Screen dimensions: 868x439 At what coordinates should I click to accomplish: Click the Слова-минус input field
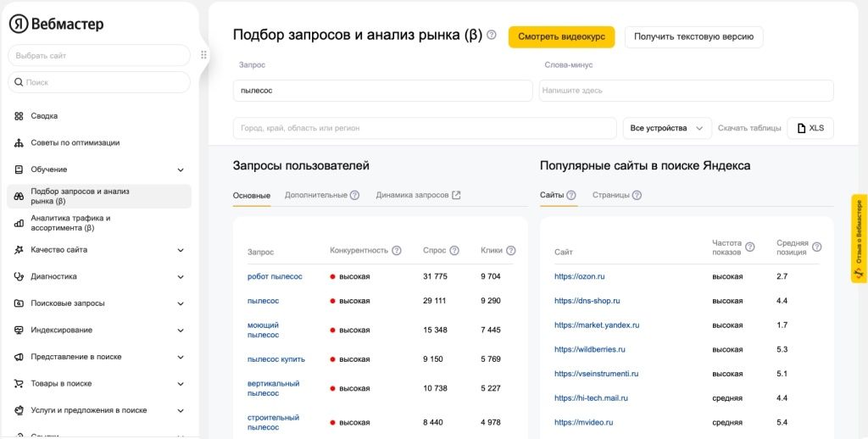[x=687, y=91]
